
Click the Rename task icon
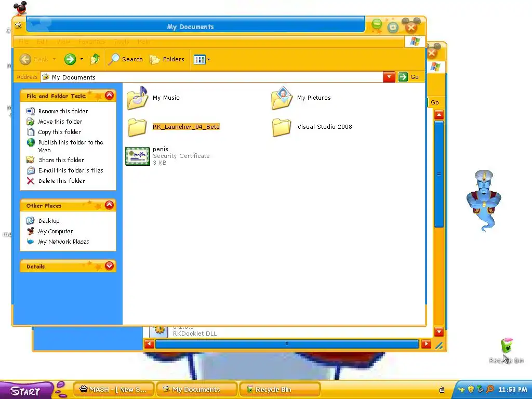point(31,111)
